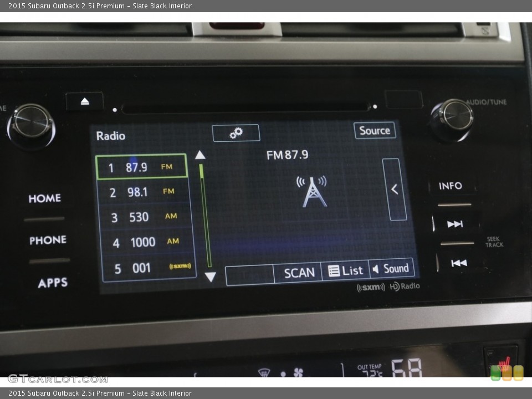Open radio settings gear button
Viewport: 532px width, 399px height.
236,133
